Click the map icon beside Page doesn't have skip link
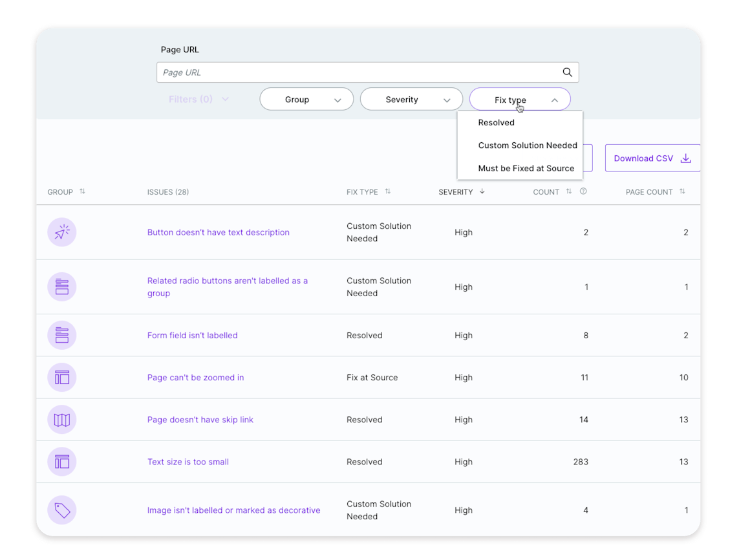Image resolution: width=750 pixels, height=560 pixels. (61, 420)
